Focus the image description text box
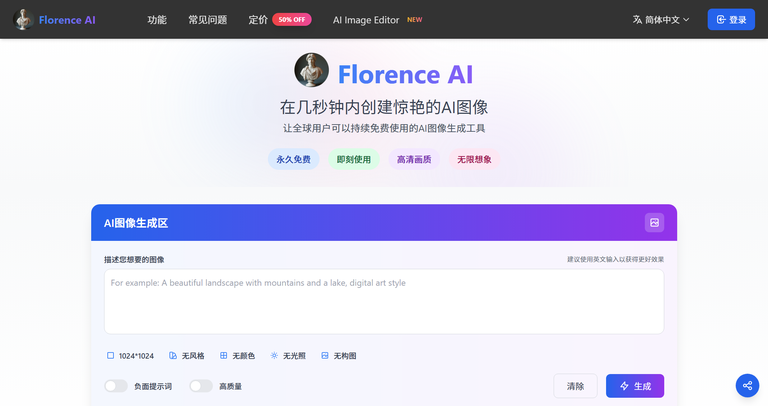Screen dimensions: 768x406 click(x=384, y=301)
